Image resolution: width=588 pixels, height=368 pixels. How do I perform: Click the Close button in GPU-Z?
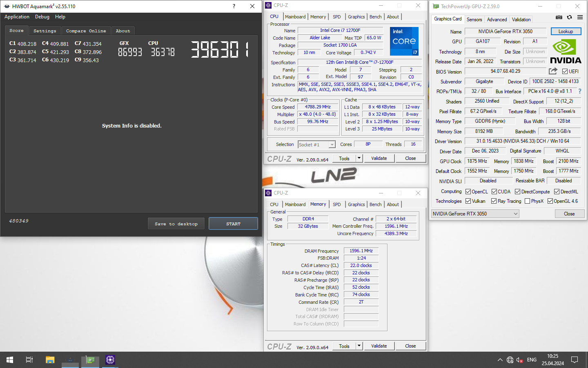(569, 213)
